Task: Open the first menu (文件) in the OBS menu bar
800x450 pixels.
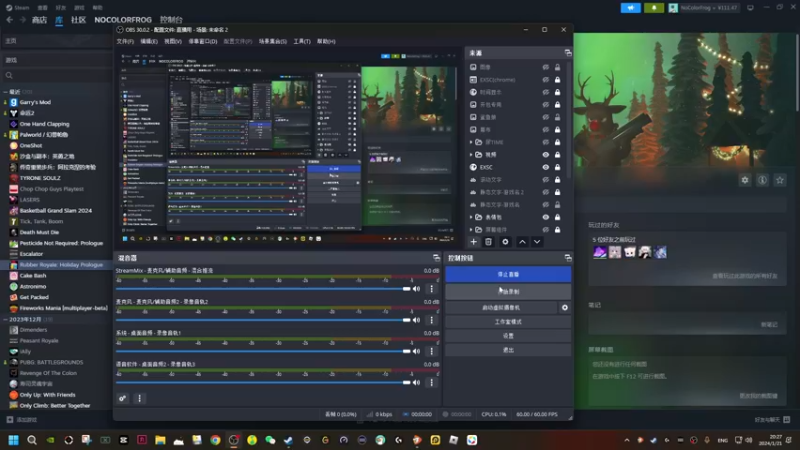Action: (125, 41)
